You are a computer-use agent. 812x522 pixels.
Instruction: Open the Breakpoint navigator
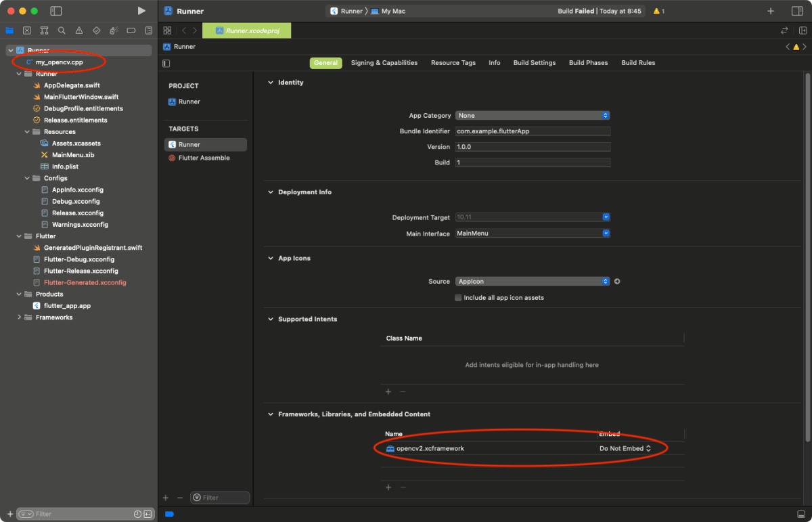[x=131, y=30]
